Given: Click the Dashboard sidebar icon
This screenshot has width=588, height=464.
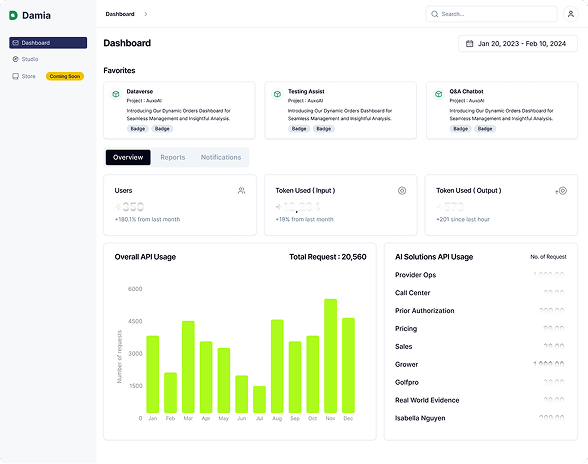Looking at the screenshot, I should (15, 43).
